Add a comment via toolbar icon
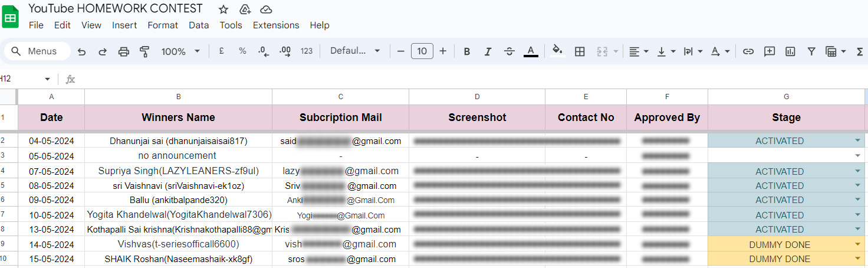 tap(769, 51)
